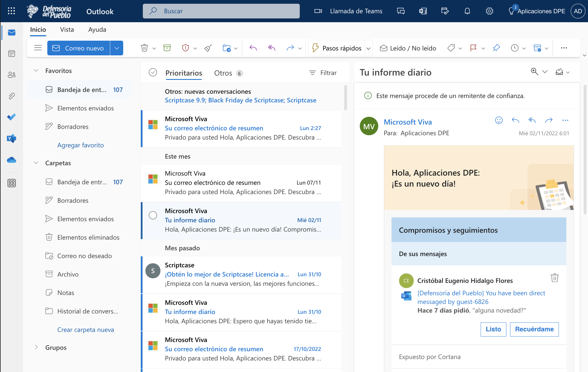Pin the selected message
588x372 pixels.
(496, 48)
